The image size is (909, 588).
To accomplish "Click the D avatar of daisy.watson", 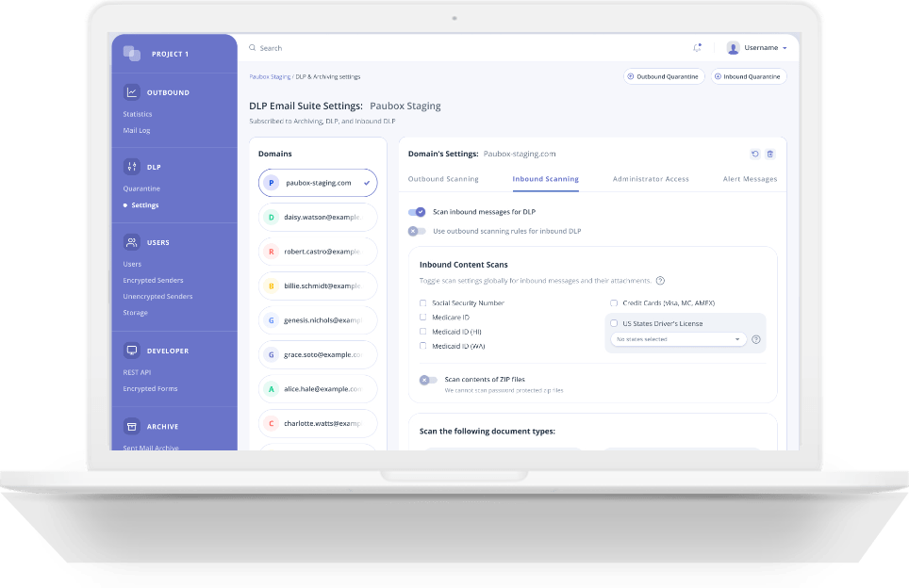I will click(271, 218).
